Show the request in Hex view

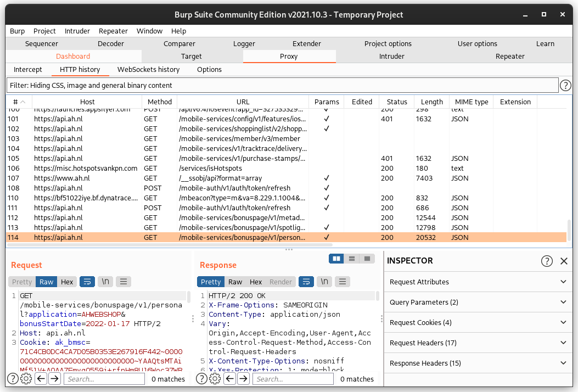(67, 282)
